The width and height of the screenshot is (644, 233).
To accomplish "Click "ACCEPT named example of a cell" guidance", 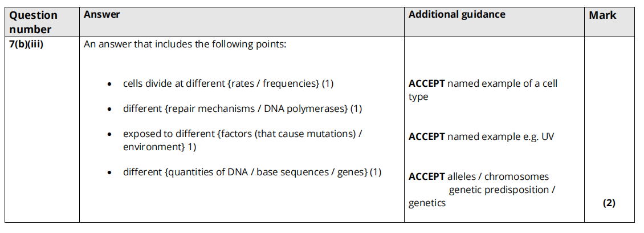I will [x=483, y=84].
